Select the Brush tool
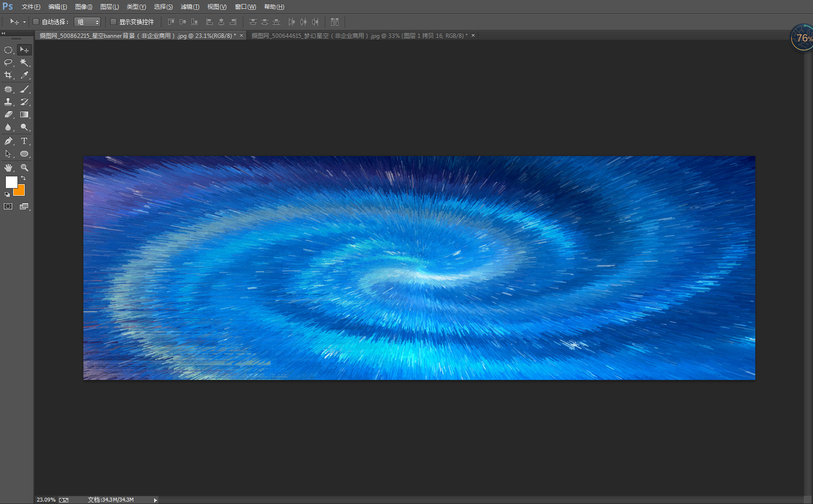The width and height of the screenshot is (813, 504). click(24, 89)
